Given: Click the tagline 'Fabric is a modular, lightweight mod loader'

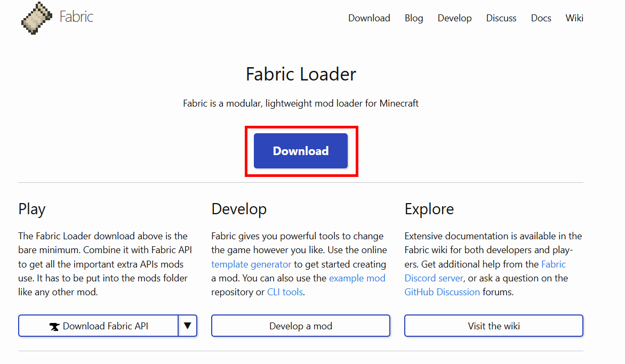Looking at the screenshot, I should coord(301,103).
